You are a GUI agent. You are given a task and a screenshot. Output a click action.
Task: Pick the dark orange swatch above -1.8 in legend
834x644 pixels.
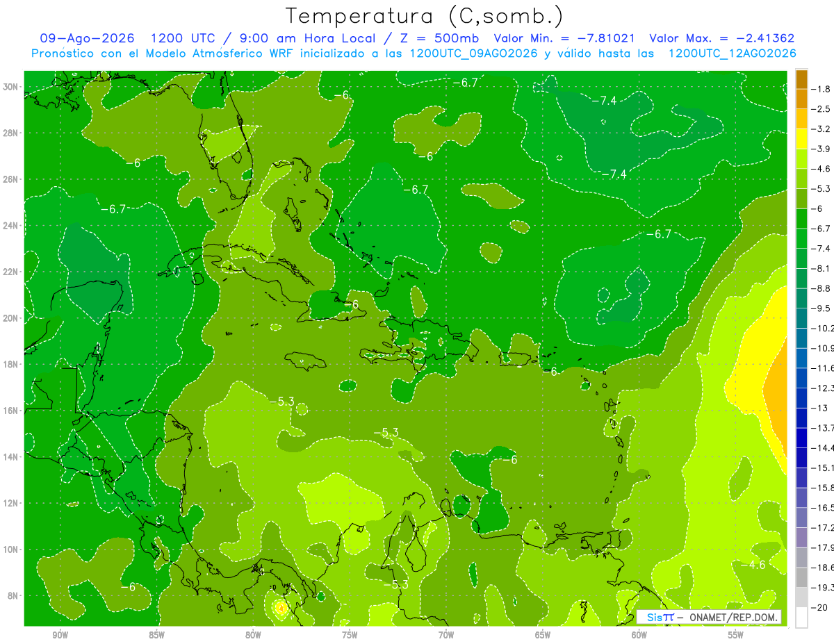pyautogui.click(x=801, y=79)
